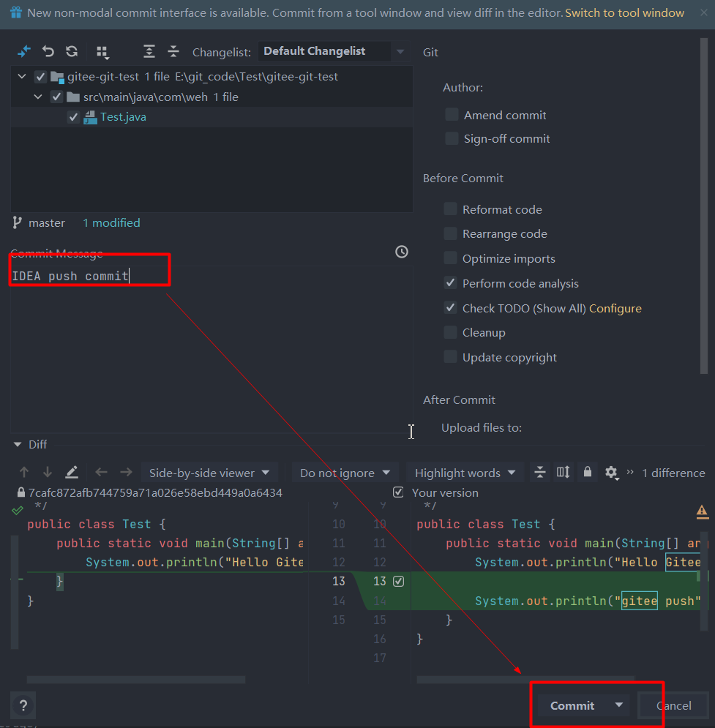The width and height of the screenshot is (715, 728).
Task: Click the right options panel scrollbar
Action: (x=704, y=206)
